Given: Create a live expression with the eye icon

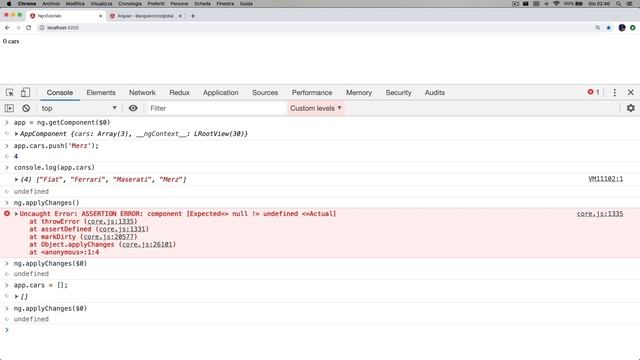Looking at the screenshot, I should [133, 108].
